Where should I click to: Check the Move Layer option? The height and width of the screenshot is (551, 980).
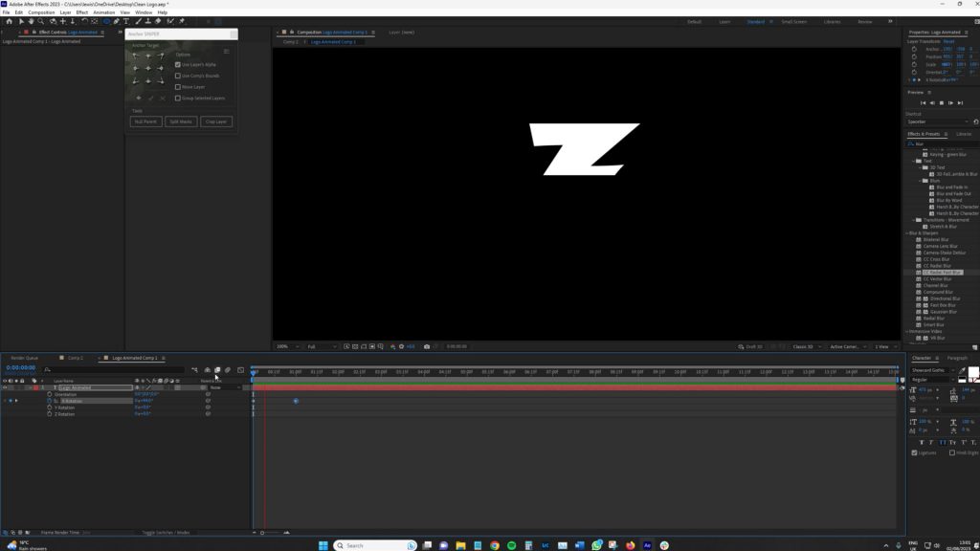[177, 87]
